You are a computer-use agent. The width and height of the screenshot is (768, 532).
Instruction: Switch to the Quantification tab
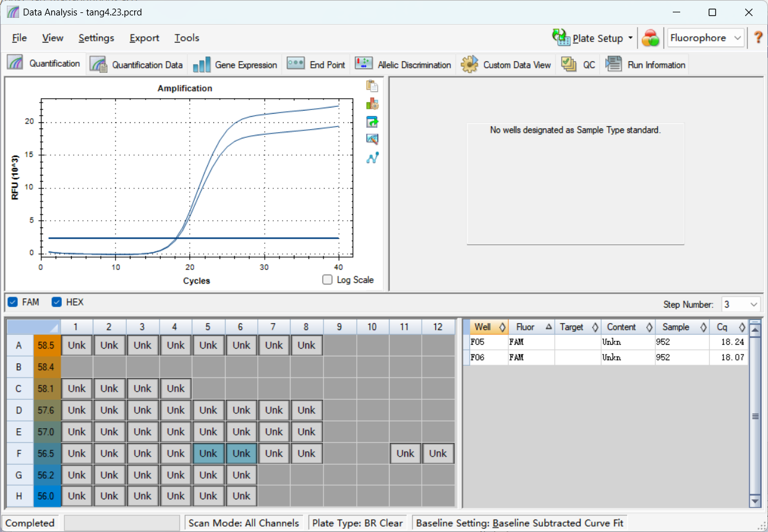point(45,64)
